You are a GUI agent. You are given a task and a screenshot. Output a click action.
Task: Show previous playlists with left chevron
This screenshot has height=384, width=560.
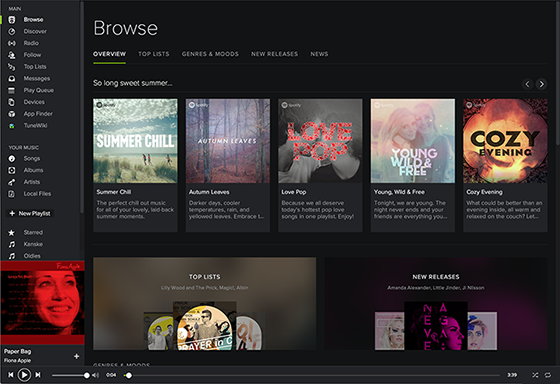pos(528,84)
